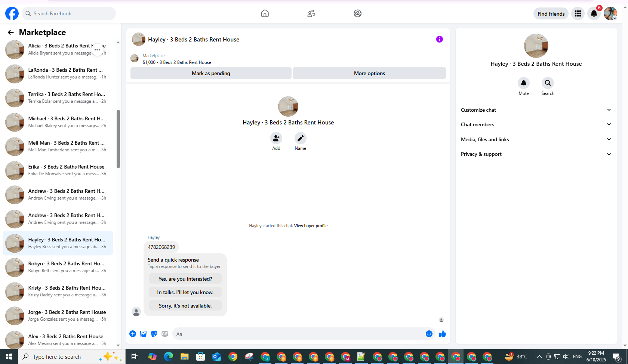Focus the Search Facebook field
This screenshot has height=364, width=628.
click(x=69, y=13)
